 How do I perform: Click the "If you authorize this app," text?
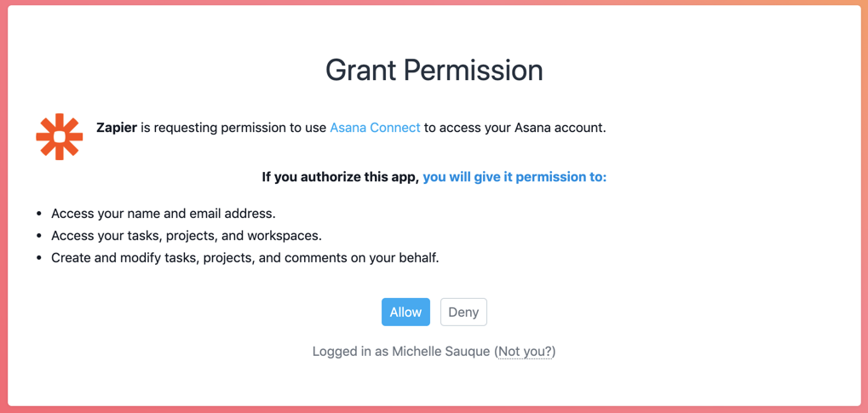(x=341, y=178)
